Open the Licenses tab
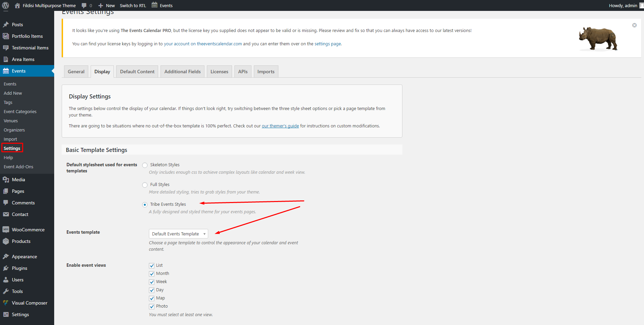The height and width of the screenshot is (325, 644). coord(219,72)
